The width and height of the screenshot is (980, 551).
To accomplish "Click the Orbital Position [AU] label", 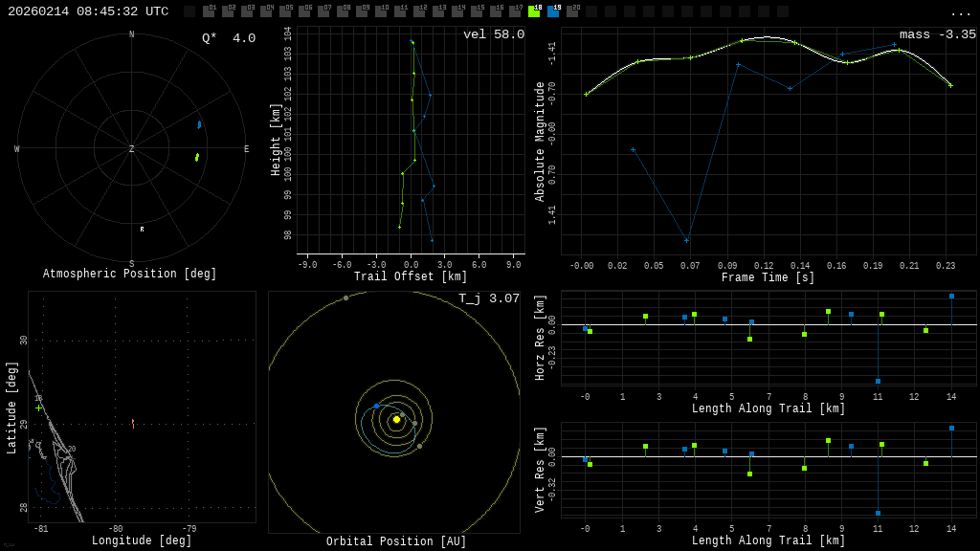I will pos(396,541).
